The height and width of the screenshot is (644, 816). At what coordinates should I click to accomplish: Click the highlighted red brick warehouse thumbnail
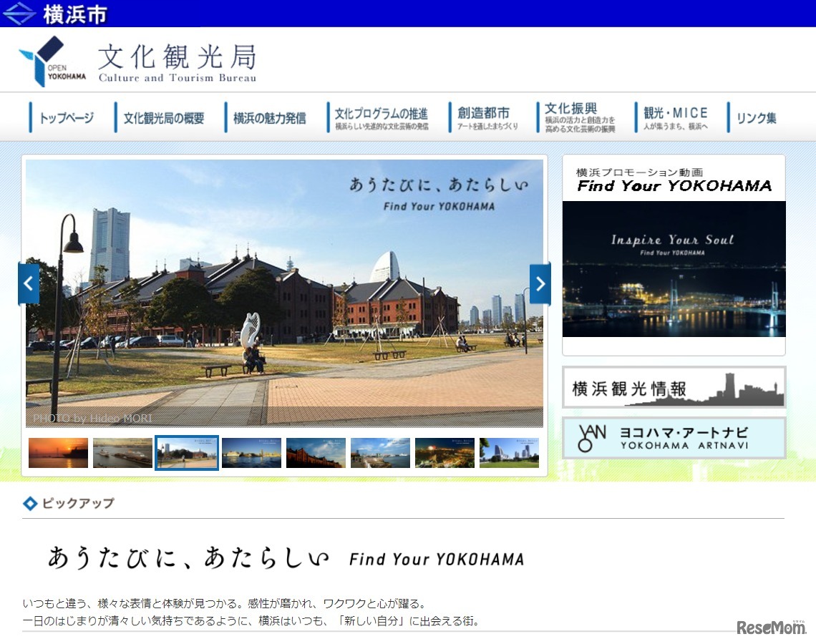click(x=187, y=452)
